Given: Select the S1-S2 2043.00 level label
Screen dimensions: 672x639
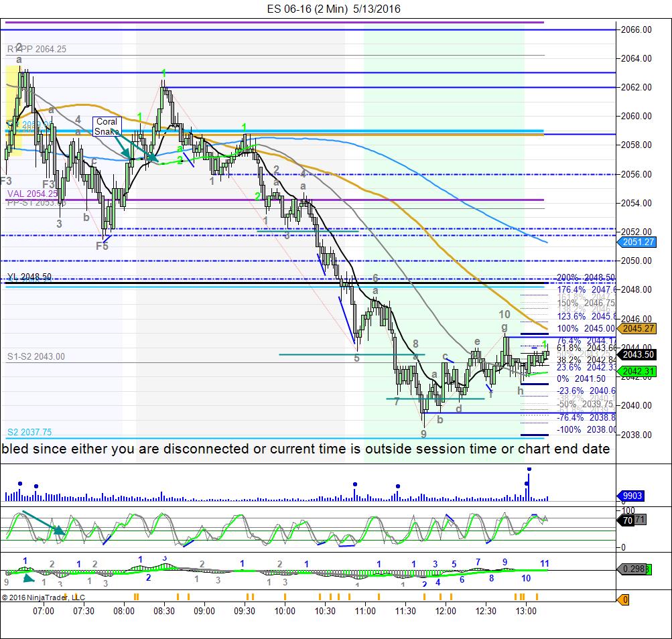Looking at the screenshot, I should (x=36, y=356).
